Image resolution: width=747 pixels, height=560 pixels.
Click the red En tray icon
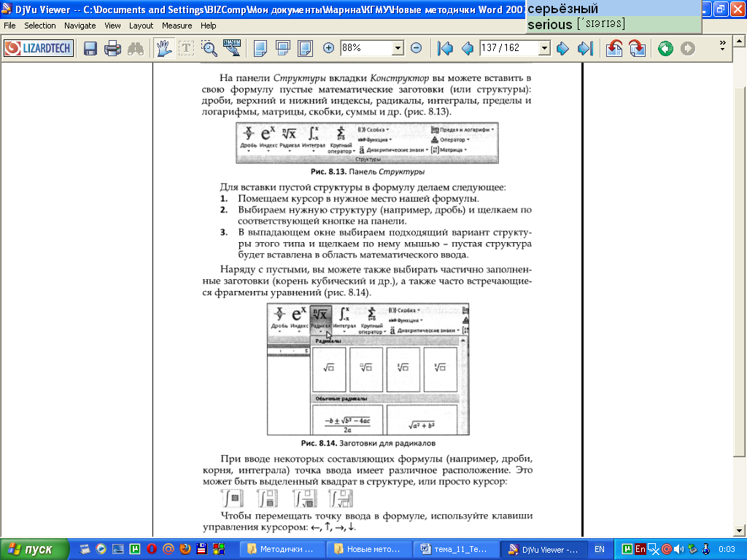pyautogui.click(x=640, y=550)
